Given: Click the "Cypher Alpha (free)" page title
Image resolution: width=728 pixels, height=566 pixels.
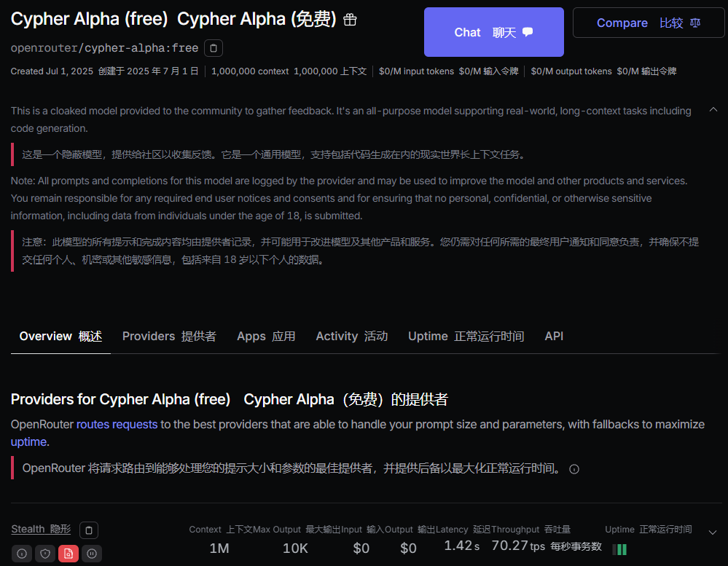Looking at the screenshot, I should pos(89,19).
